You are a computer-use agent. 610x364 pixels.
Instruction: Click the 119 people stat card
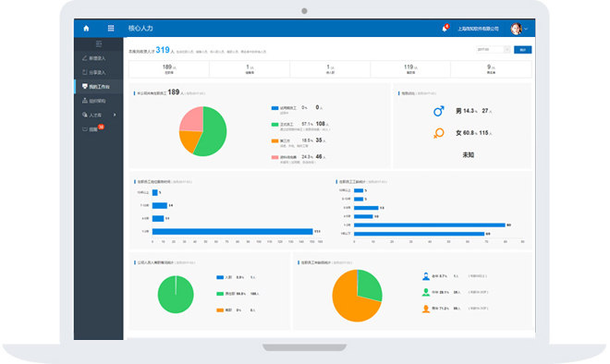tap(410, 69)
